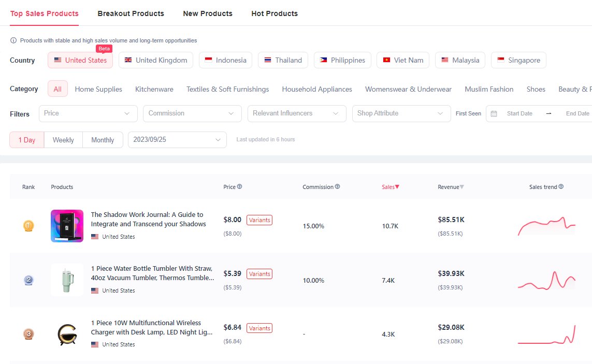Open the 2023/09/25 date dropdown
592x364 pixels.
pyautogui.click(x=178, y=140)
